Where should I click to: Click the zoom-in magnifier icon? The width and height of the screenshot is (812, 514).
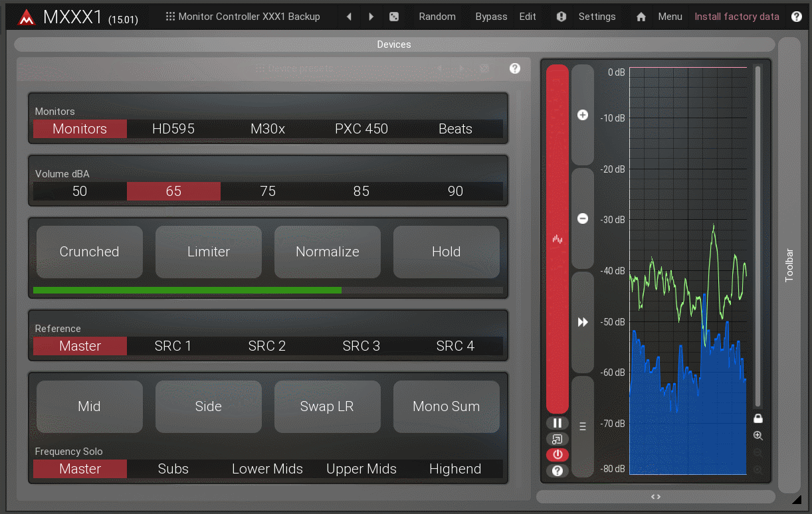(x=758, y=436)
